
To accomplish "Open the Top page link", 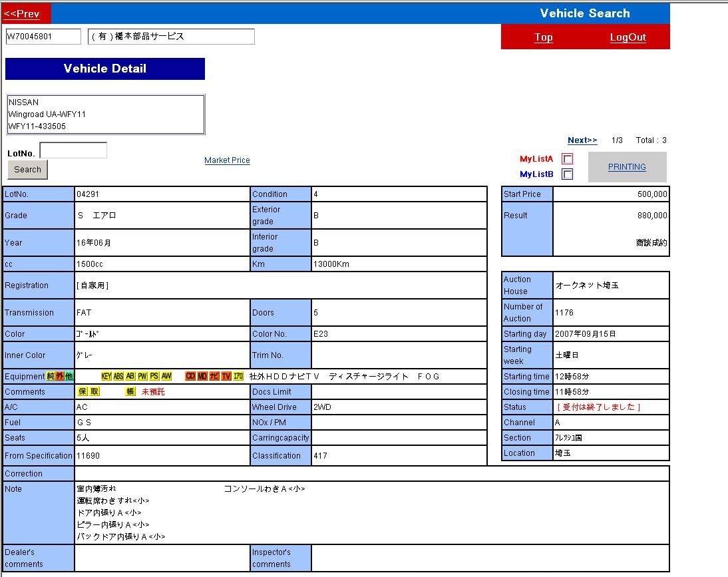I will point(543,37).
